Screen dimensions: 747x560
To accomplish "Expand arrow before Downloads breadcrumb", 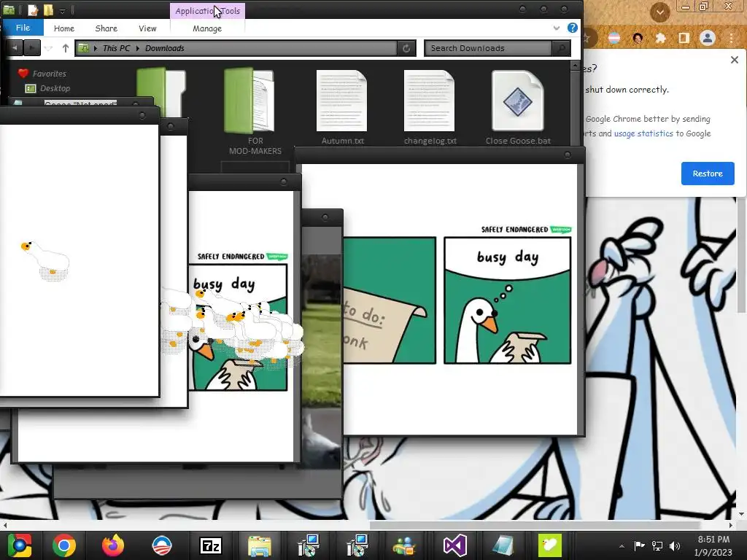I will [x=138, y=48].
